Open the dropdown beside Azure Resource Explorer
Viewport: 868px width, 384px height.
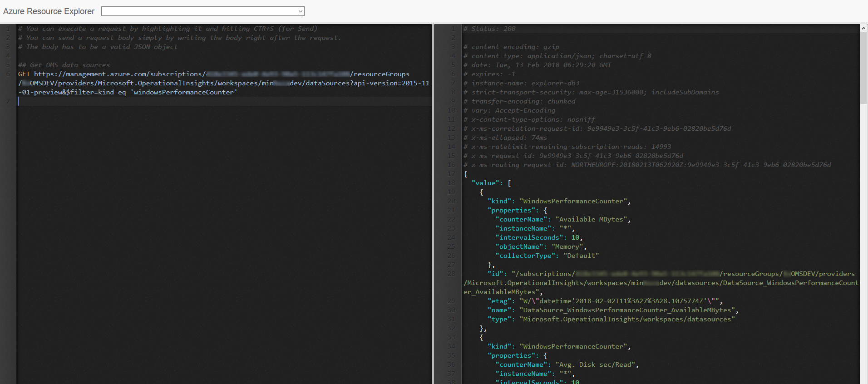pos(202,11)
